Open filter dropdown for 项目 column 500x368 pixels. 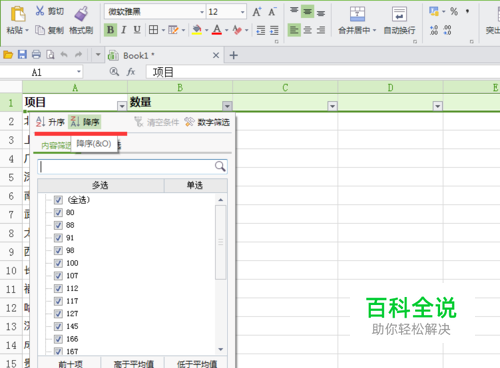pyautogui.click(x=122, y=106)
